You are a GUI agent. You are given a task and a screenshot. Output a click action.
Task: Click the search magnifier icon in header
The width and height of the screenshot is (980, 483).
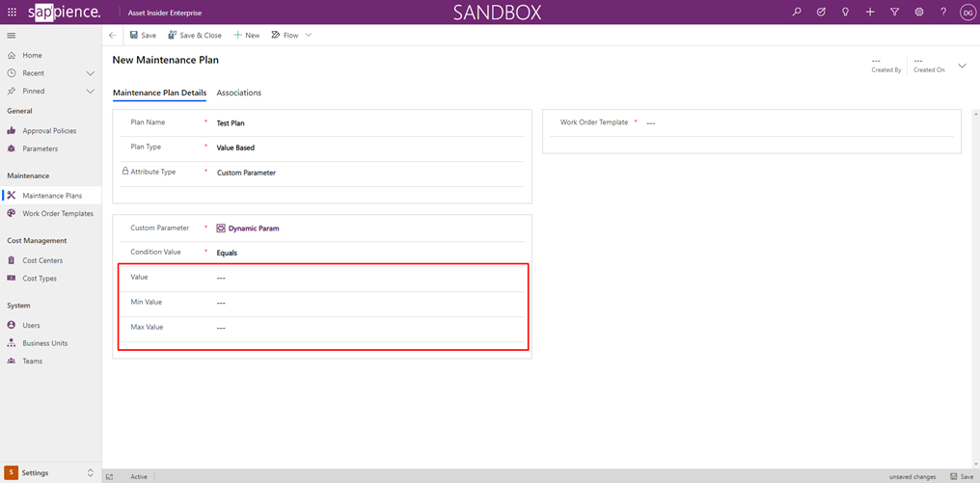pyautogui.click(x=797, y=13)
